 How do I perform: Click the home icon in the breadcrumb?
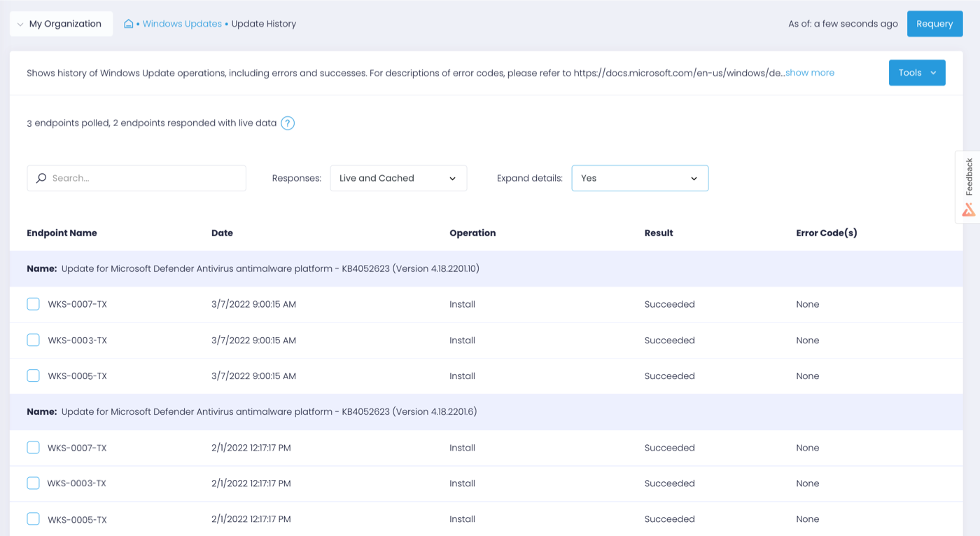click(x=128, y=23)
